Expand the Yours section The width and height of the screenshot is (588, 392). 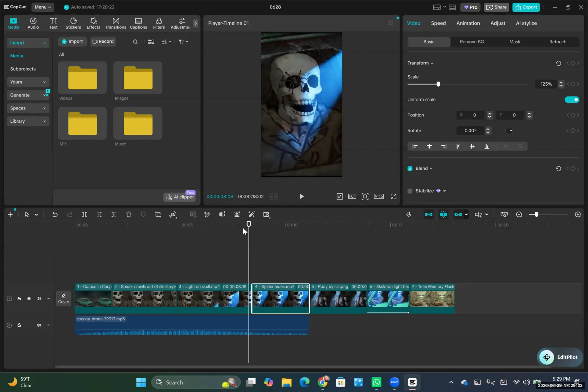click(28, 82)
